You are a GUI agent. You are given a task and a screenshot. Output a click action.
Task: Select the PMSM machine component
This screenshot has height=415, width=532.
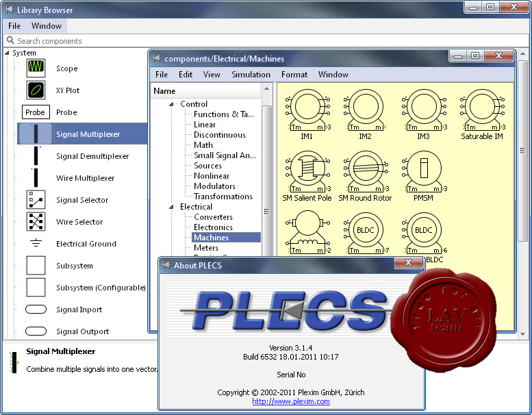[424, 171]
